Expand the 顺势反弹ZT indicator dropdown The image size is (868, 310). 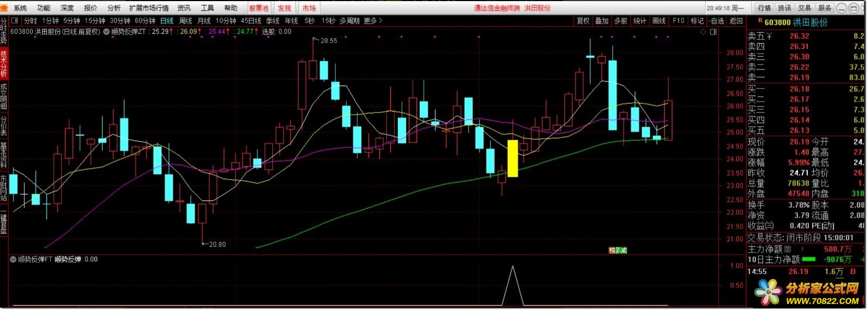pos(107,32)
